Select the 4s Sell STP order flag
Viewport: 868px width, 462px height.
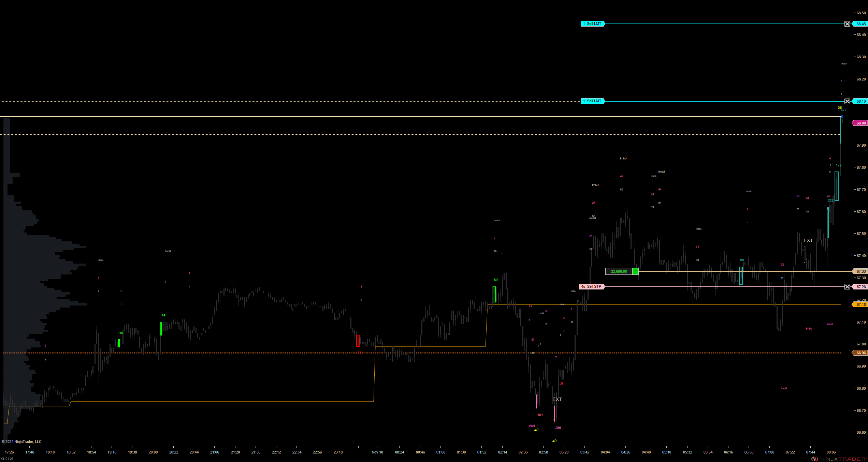point(592,287)
